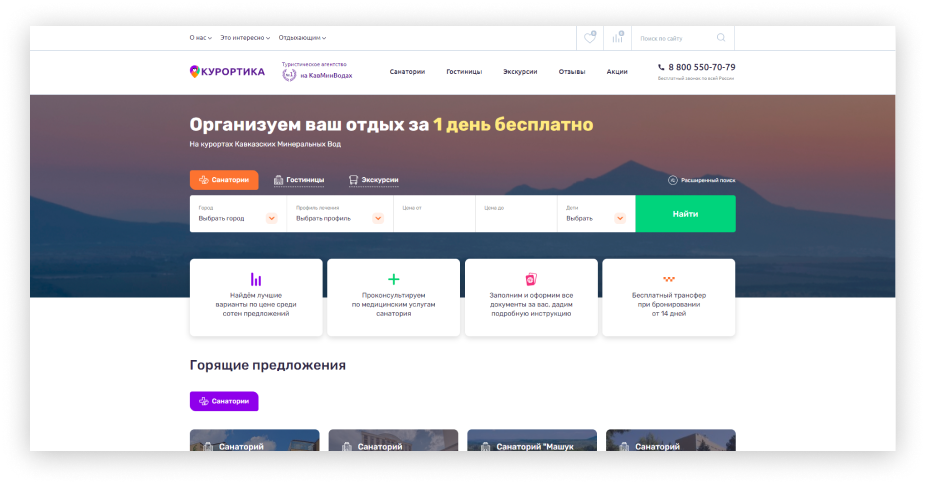Open the «Выбрать город» city dropdown
The image size is (926, 485).
[x=237, y=217]
